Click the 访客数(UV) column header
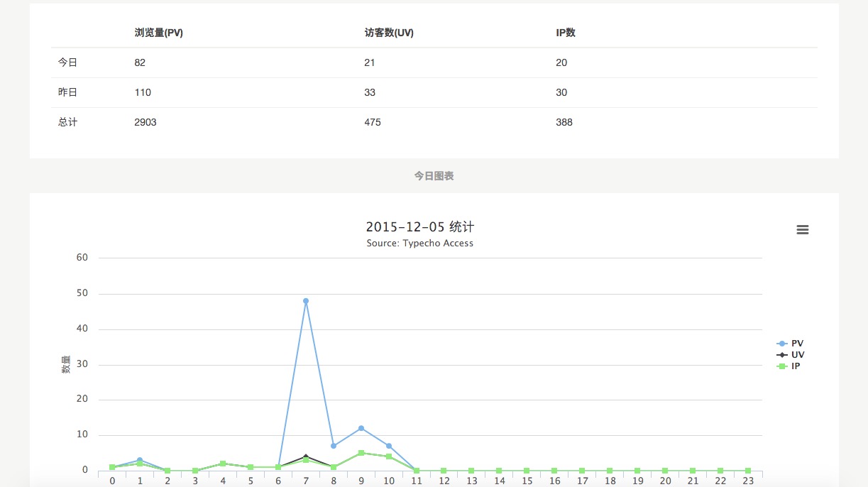Viewport: 868px width, 487px height. 389,33
